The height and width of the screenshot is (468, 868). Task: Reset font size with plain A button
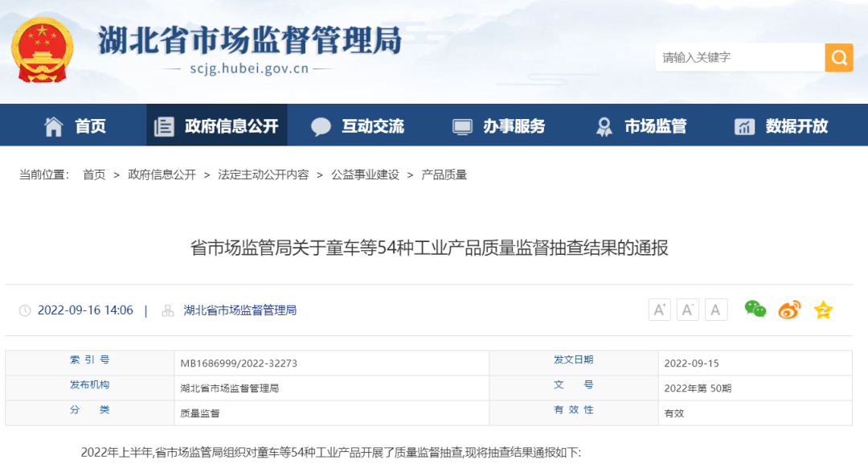pyautogui.click(x=716, y=310)
